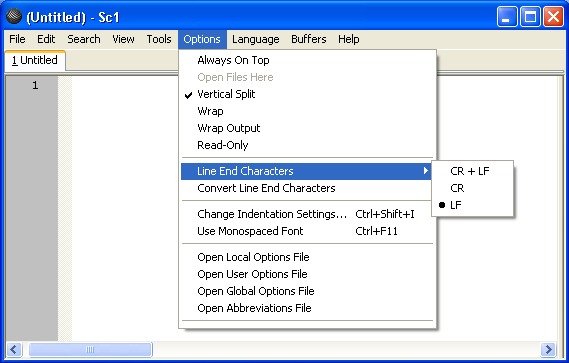Select the 1 Untitled tab
Image resolution: width=569 pixels, height=363 pixels.
tap(35, 60)
